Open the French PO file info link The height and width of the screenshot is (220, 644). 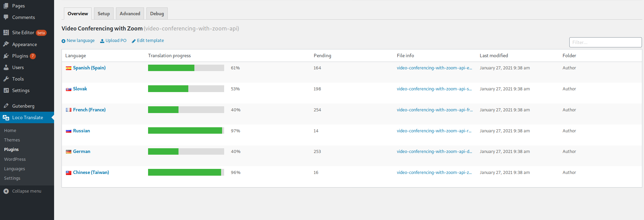point(435,110)
